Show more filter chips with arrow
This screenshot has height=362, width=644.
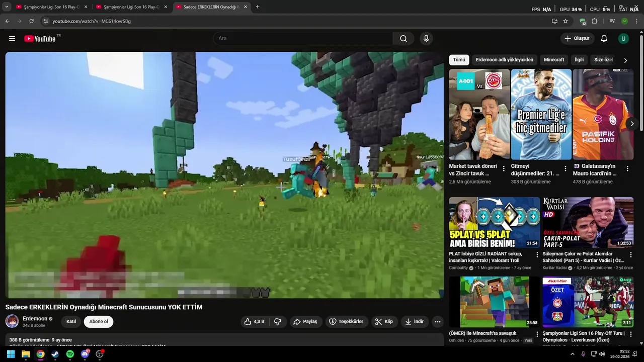tap(625, 60)
